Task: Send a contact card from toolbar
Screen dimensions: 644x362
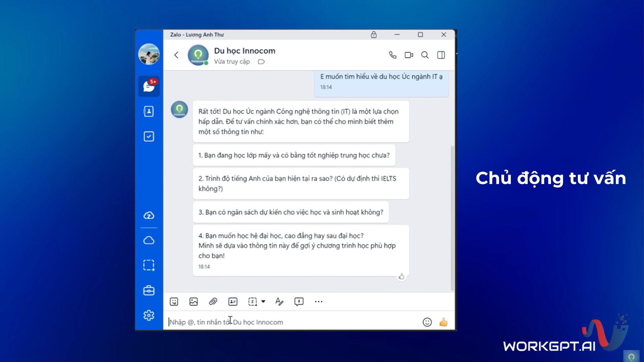Action: pos(233,302)
